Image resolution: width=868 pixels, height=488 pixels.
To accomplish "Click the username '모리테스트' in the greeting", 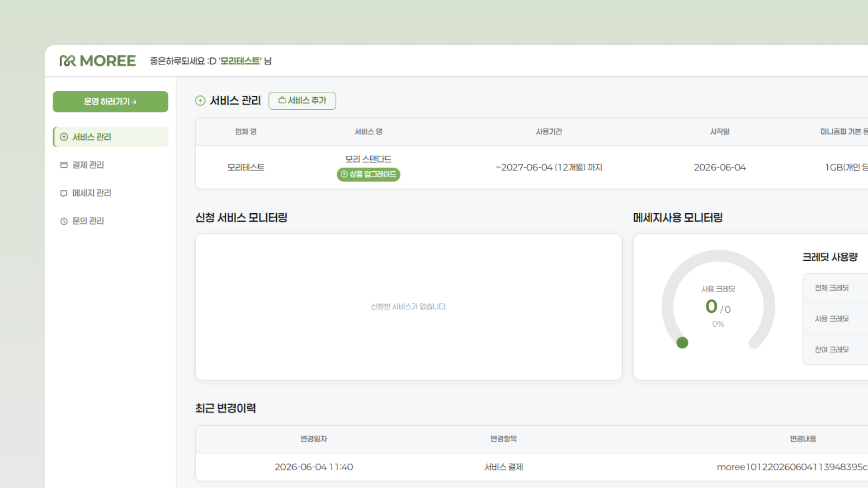I will point(240,61).
